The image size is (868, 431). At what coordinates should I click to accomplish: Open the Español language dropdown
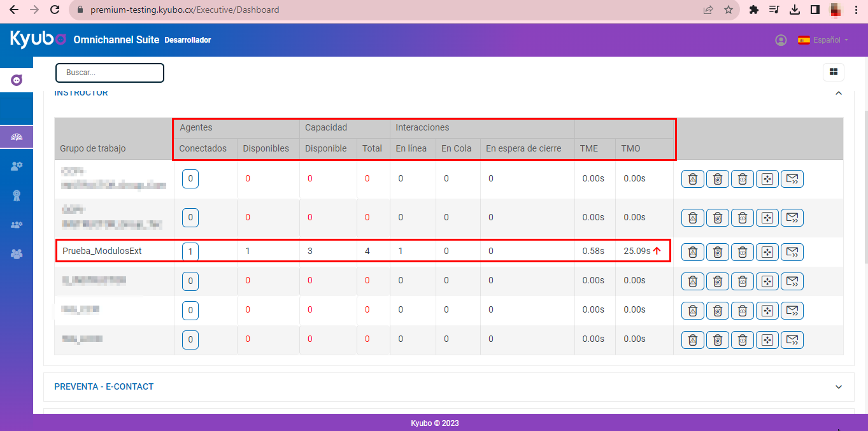point(823,39)
